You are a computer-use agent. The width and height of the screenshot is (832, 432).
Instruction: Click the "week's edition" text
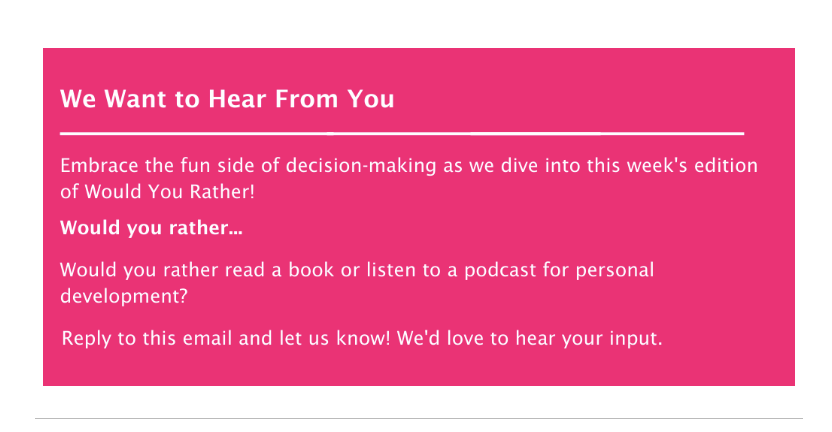click(692, 166)
